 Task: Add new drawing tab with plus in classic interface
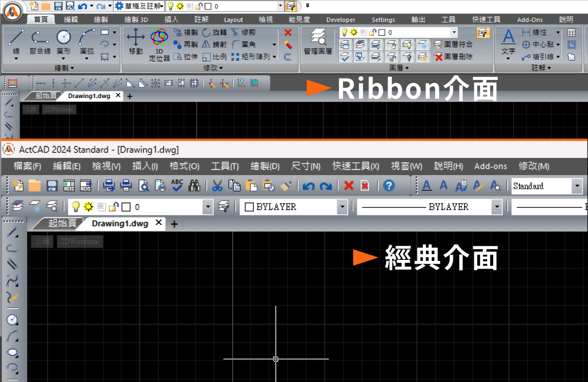tap(174, 224)
